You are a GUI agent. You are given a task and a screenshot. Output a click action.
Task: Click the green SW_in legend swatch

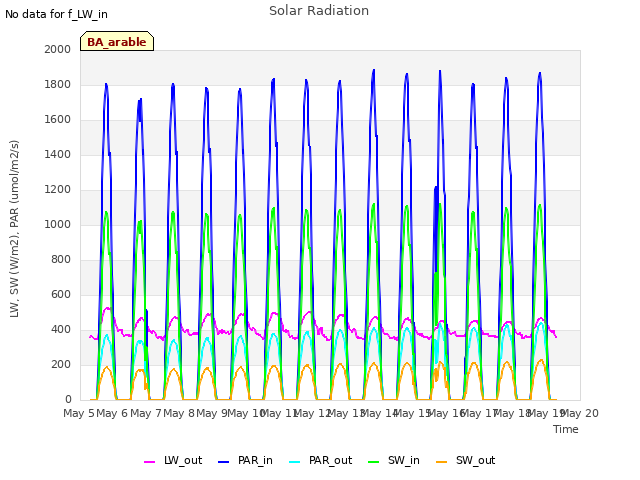point(373,462)
